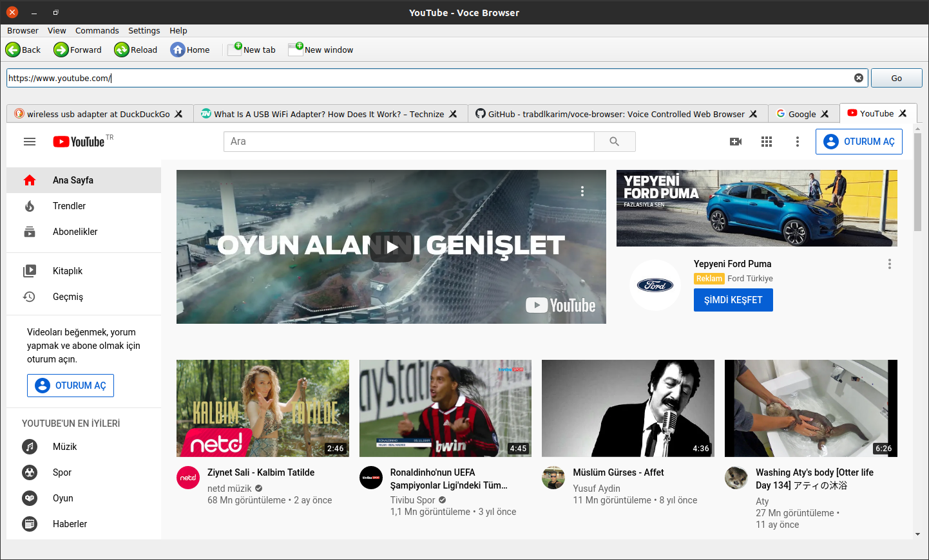Close the GitHub voce-browser tab

pyautogui.click(x=753, y=114)
